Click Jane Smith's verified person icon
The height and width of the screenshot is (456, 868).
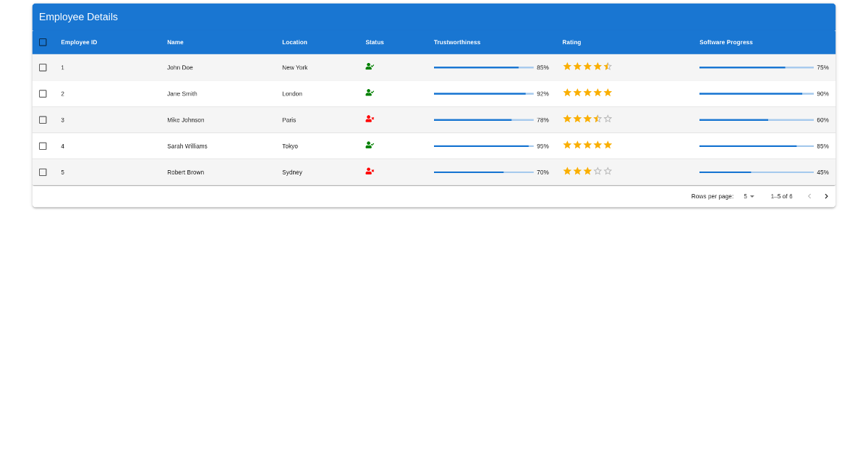point(370,93)
